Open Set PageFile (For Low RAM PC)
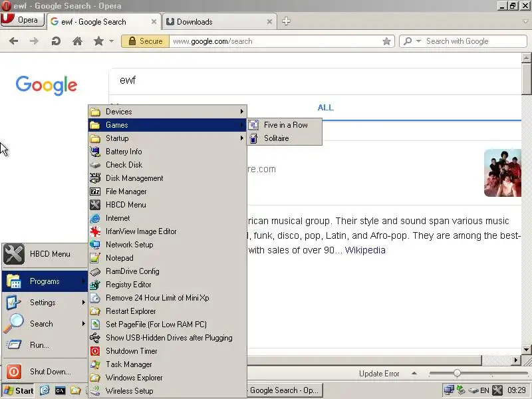Viewport: 532px width, 399px height. [168, 324]
